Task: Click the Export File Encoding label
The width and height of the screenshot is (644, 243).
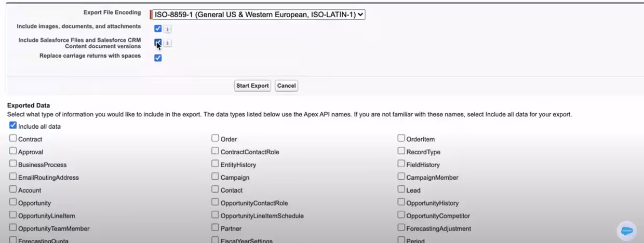Action: pyautogui.click(x=112, y=12)
